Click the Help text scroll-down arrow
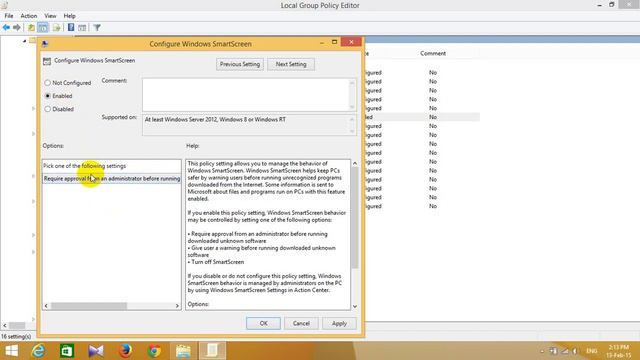640x360 pixels. (355, 306)
